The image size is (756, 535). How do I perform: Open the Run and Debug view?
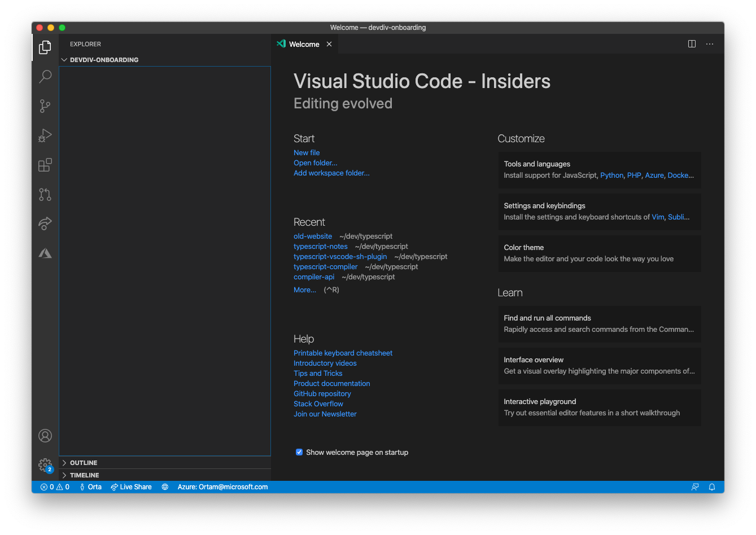(45, 135)
